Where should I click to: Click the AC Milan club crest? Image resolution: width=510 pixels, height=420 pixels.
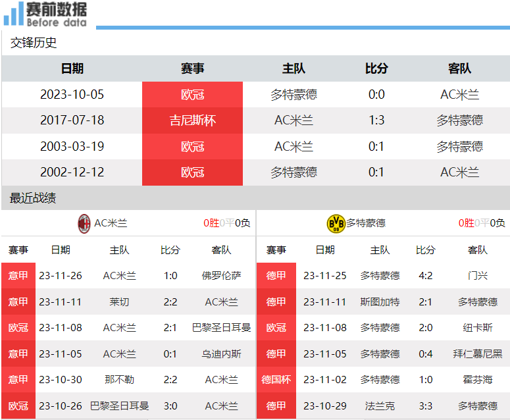tap(84, 224)
